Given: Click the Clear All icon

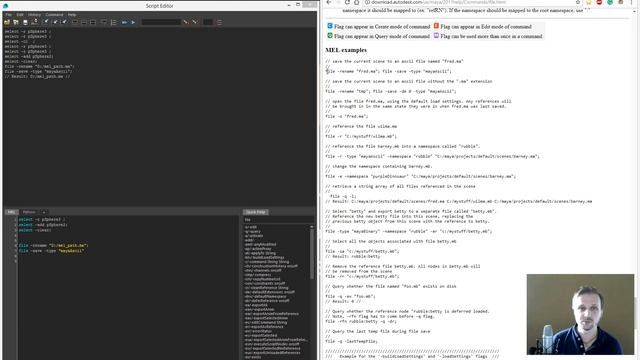Looking at the screenshot, I should (64, 22).
